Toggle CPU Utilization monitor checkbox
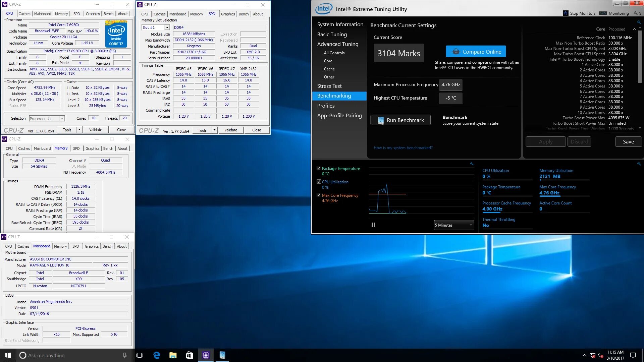 [319, 182]
